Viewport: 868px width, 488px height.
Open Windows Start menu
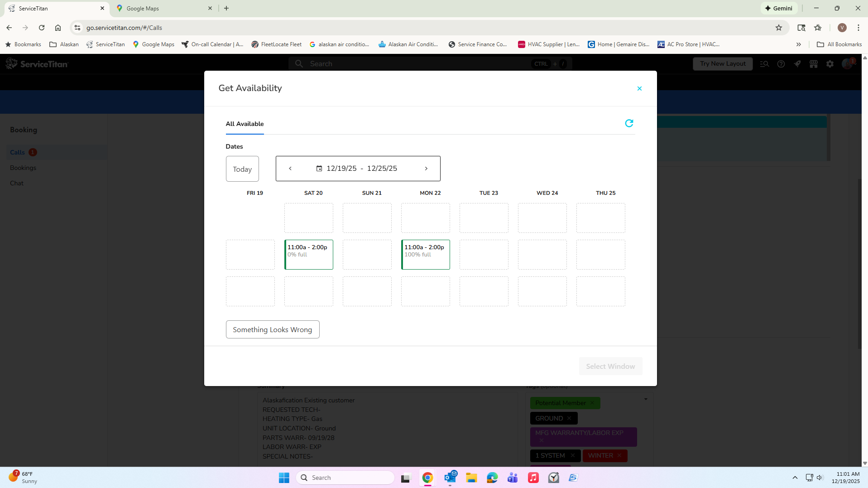[x=284, y=478]
